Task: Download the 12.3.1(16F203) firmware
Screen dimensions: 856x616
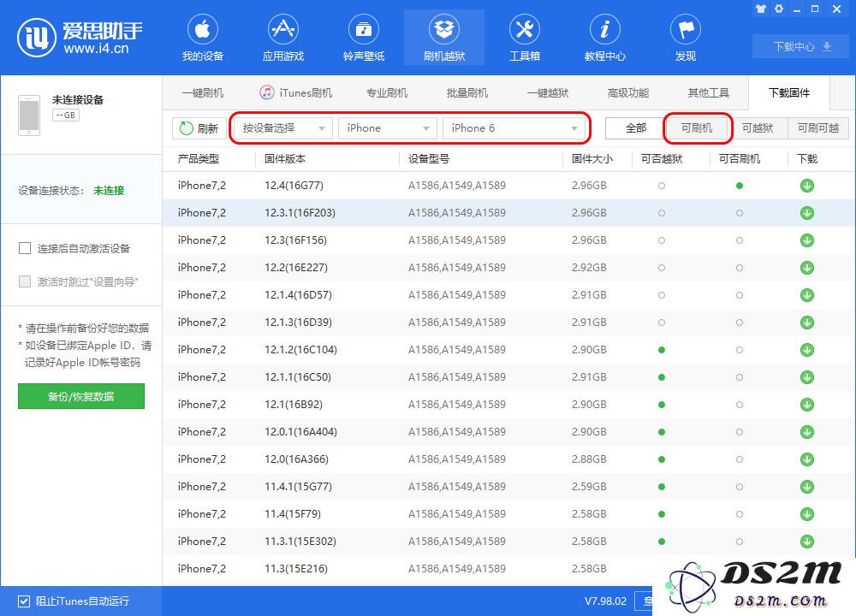Action: [x=807, y=213]
